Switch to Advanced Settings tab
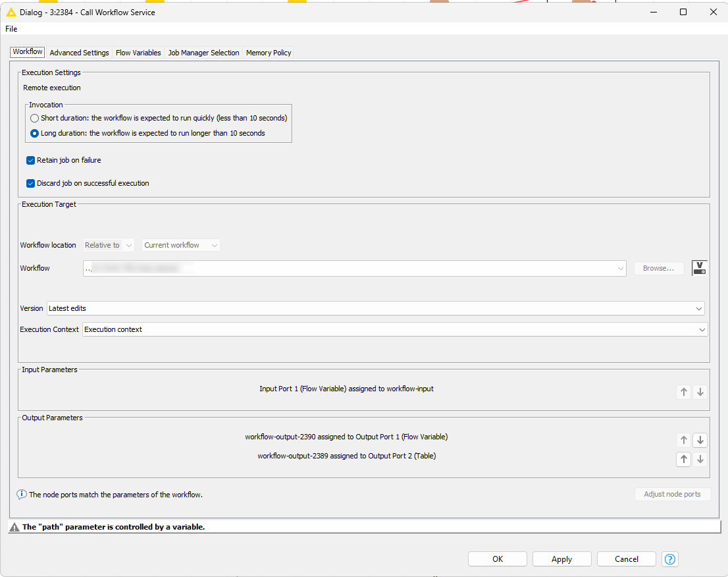This screenshot has height=577, width=728. click(x=79, y=53)
